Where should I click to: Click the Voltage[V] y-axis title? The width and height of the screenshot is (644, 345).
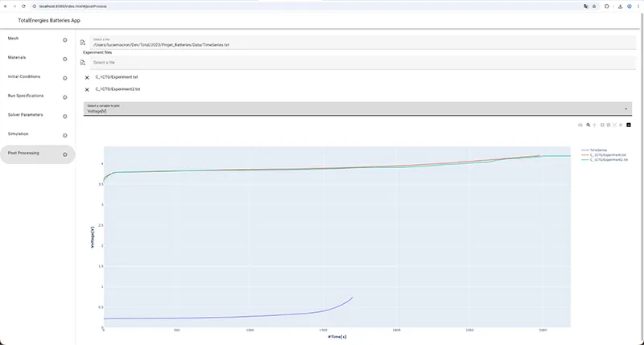93,237
